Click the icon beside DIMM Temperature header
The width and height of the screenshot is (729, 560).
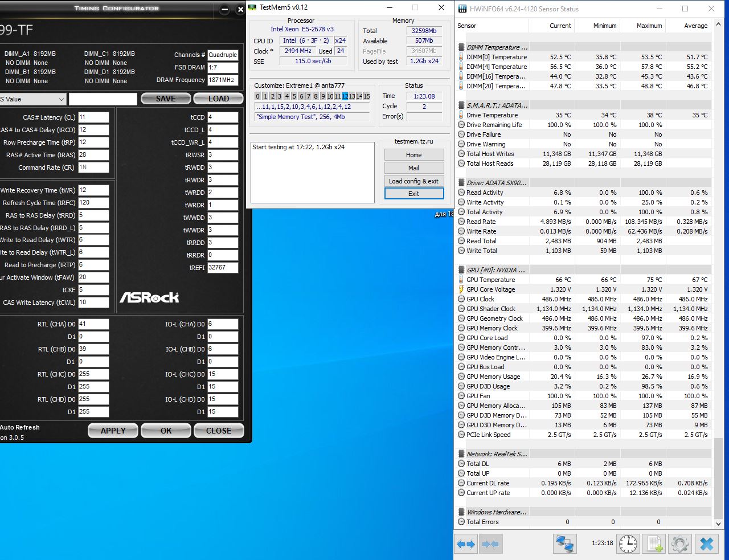461,47
